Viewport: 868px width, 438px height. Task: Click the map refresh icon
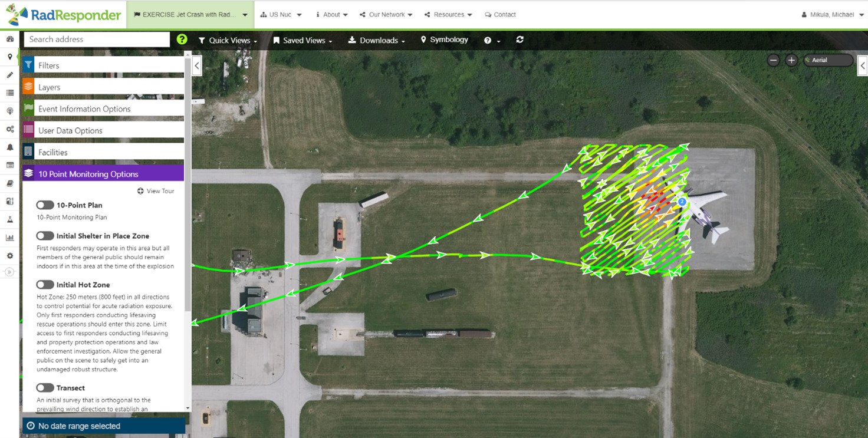pos(520,39)
